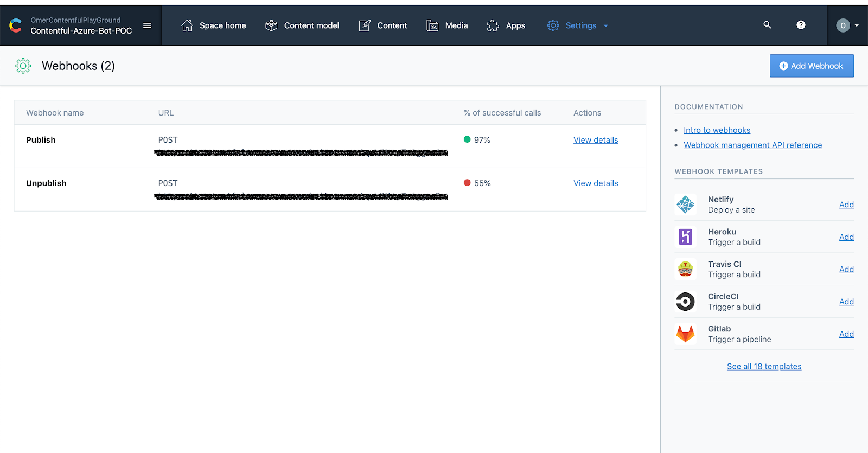
Task: Click the Heroku template logo
Action: [x=686, y=237]
